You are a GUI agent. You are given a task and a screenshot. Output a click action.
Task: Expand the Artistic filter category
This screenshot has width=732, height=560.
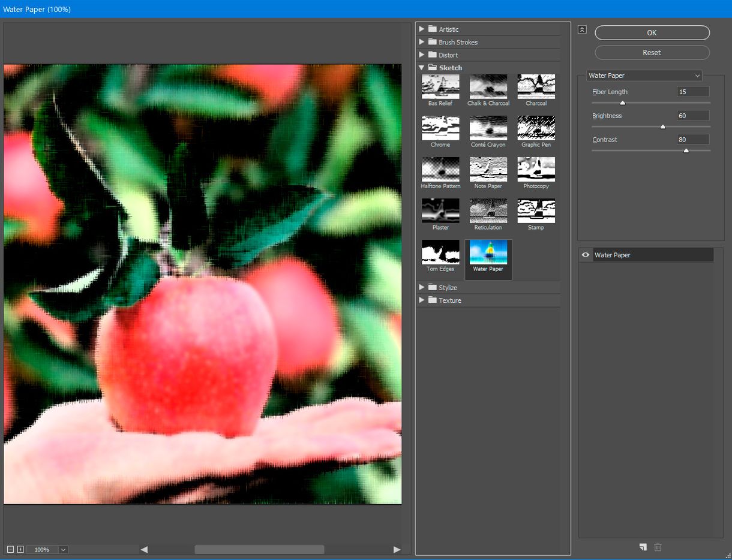tap(422, 29)
